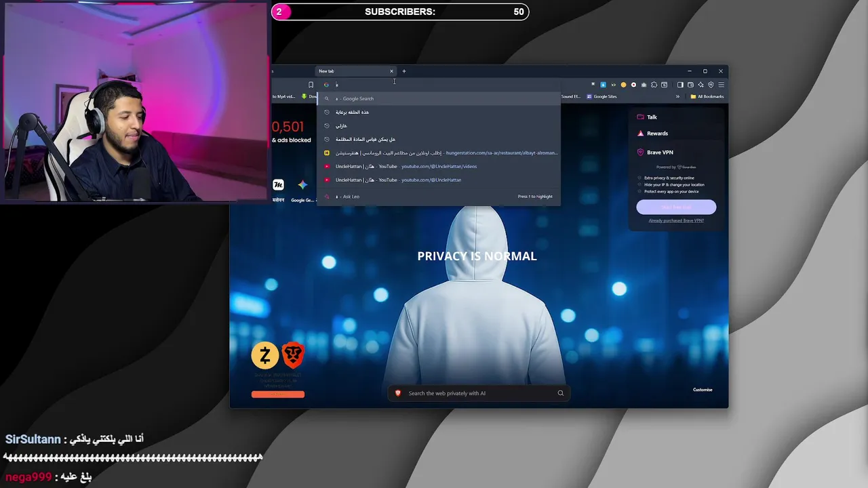
Task: Close the 'New tab' tab
Action: coord(391,71)
